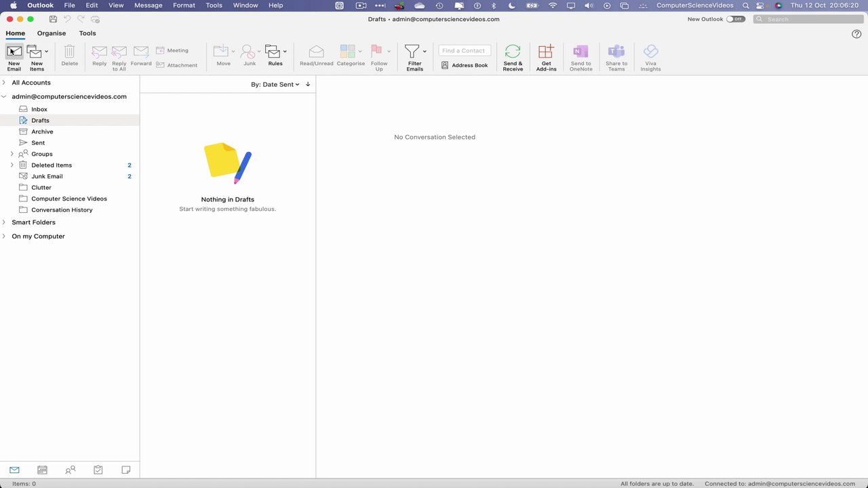Open the Message menu
The image size is (868, 488).
pos(149,5)
